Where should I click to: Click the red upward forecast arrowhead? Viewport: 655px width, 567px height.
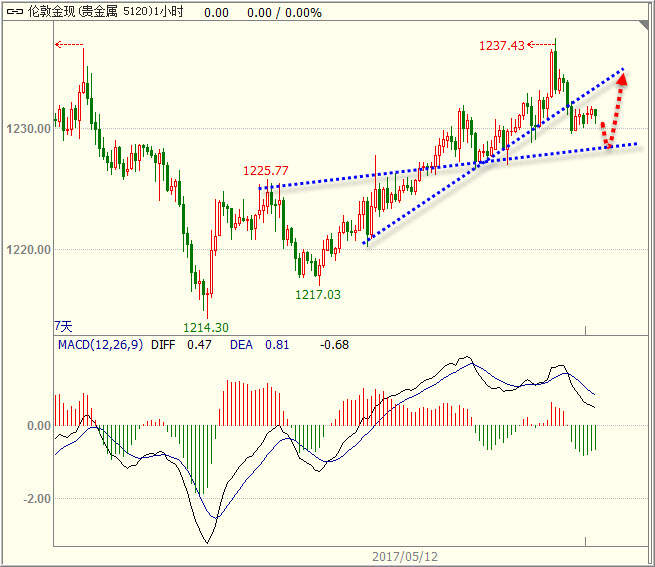(x=622, y=79)
